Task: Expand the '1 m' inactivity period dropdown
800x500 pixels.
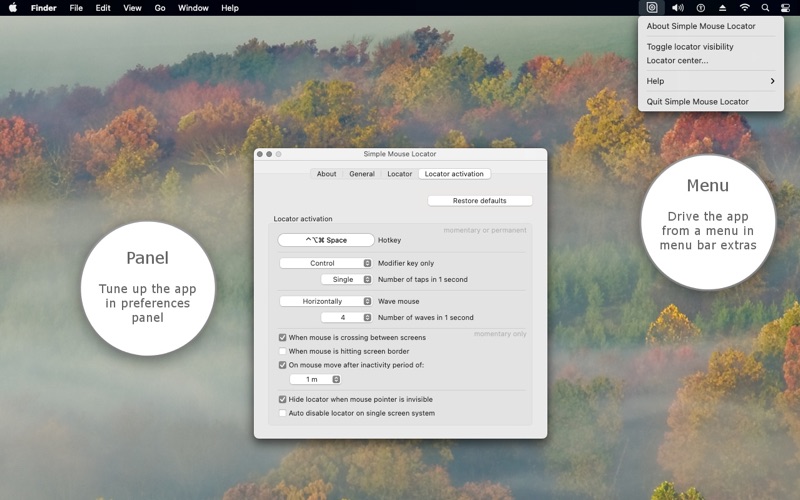Action: pos(316,380)
